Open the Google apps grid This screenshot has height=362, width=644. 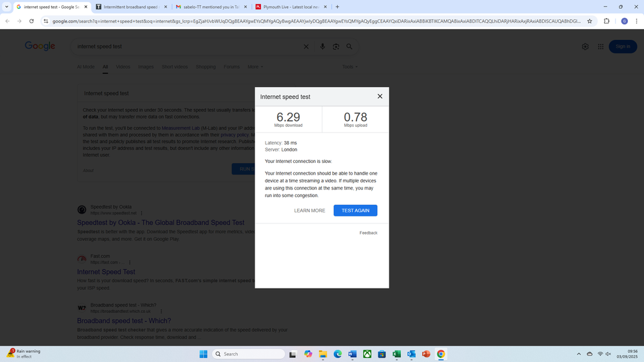(x=601, y=46)
